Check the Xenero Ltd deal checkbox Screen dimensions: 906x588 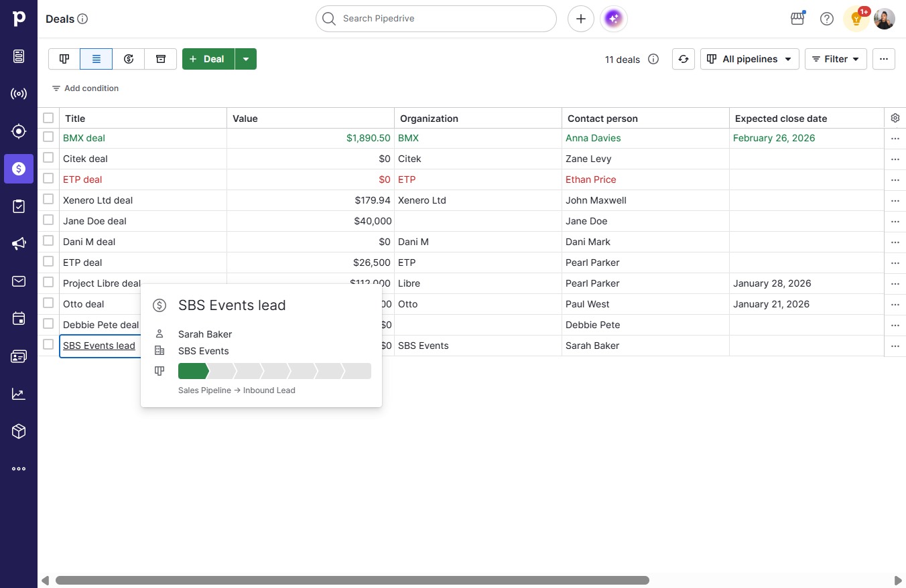point(48,199)
